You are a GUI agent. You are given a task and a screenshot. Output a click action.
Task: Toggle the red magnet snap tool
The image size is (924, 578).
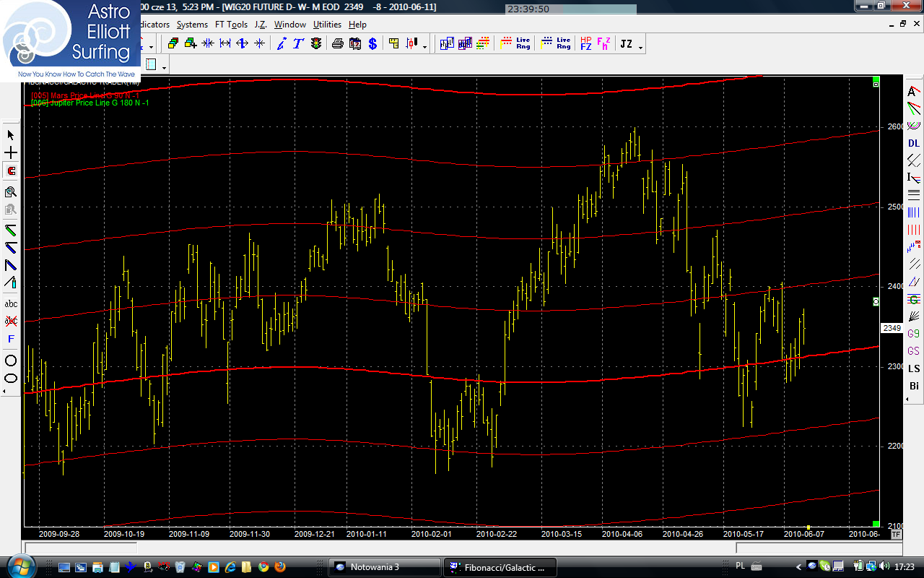(x=11, y=171)
